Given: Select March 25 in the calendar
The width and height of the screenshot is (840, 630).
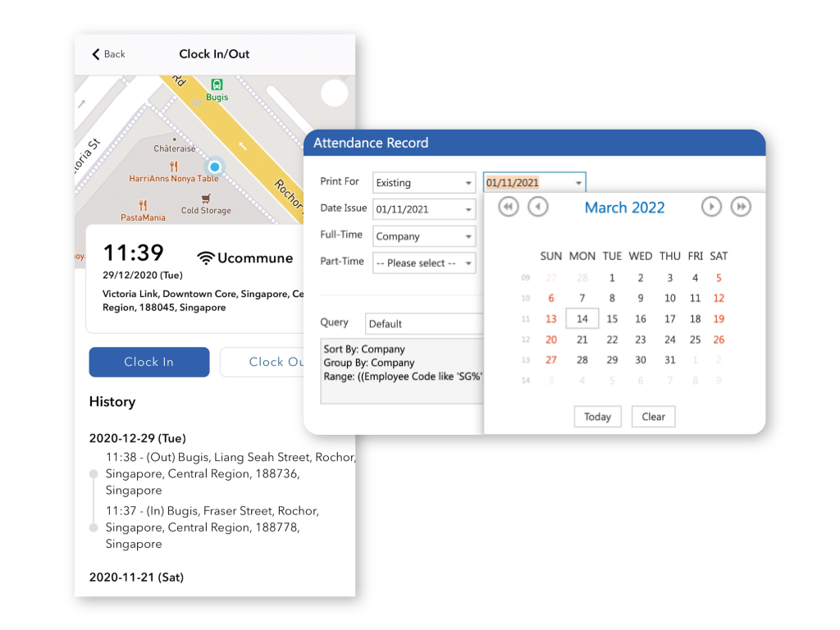Looking at the screenshot, I should pos(696,340).
